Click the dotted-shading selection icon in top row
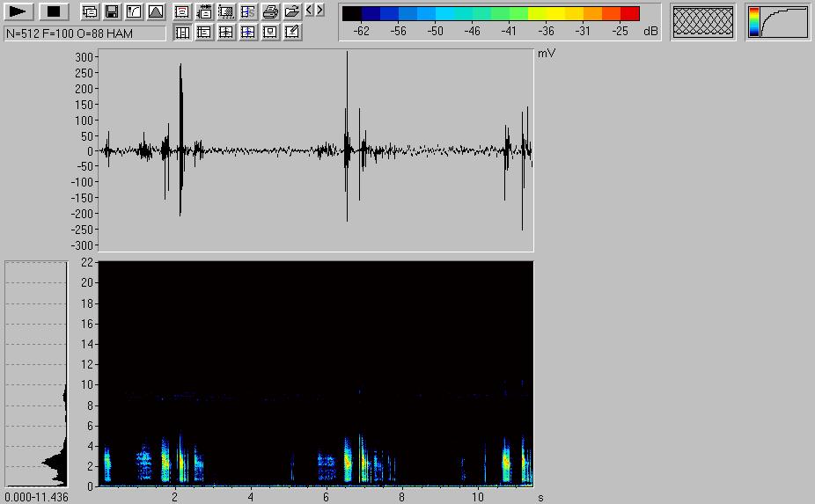This screenshot has height=504, width=815. [226, 12]
